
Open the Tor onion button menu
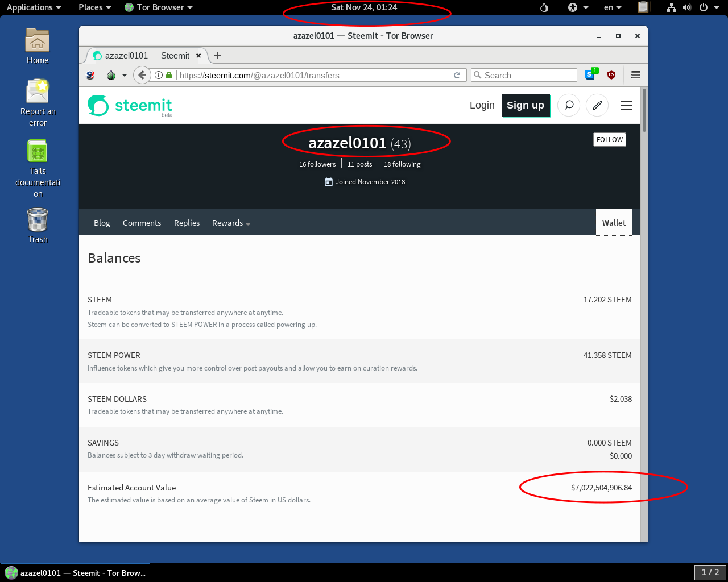point(111,75)
